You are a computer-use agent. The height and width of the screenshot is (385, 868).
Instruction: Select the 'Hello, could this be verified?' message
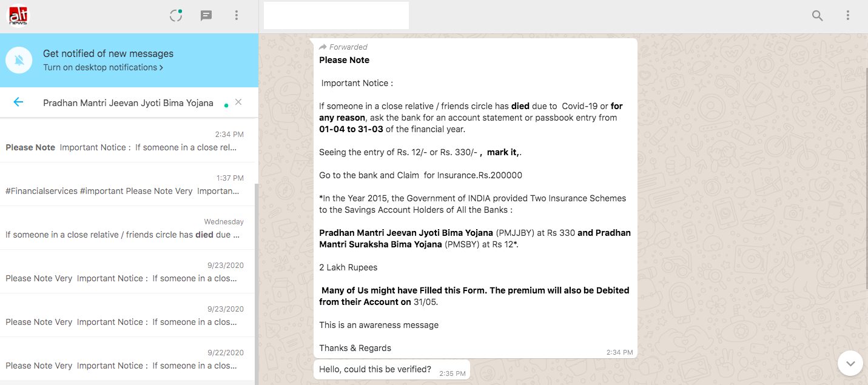point(392,369)
